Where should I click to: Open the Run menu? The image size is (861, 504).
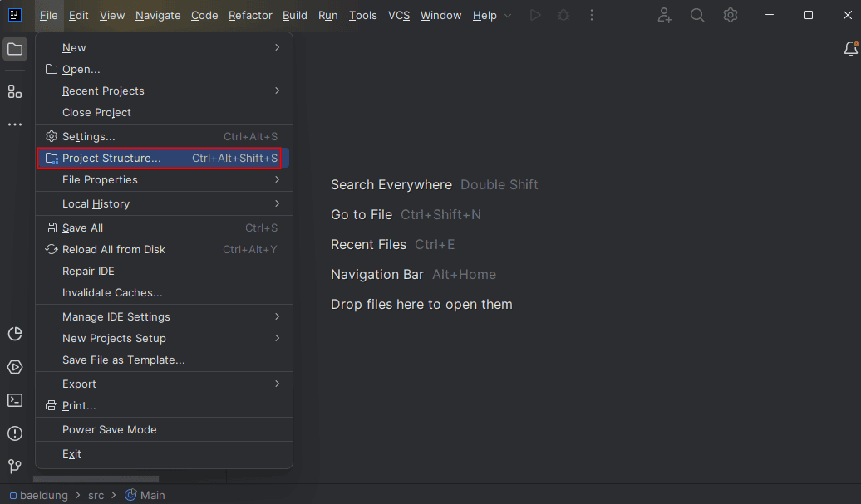(x=327, y=15)
